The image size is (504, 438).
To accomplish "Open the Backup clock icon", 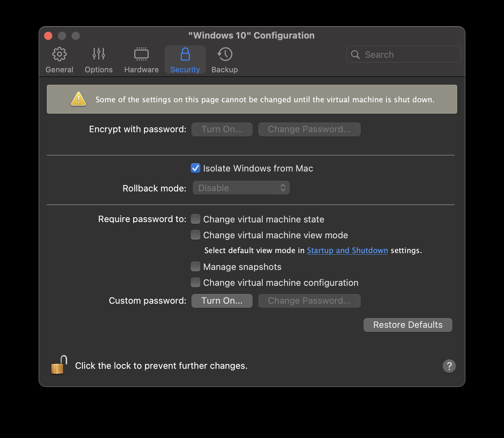I will [x=224, y=54].
